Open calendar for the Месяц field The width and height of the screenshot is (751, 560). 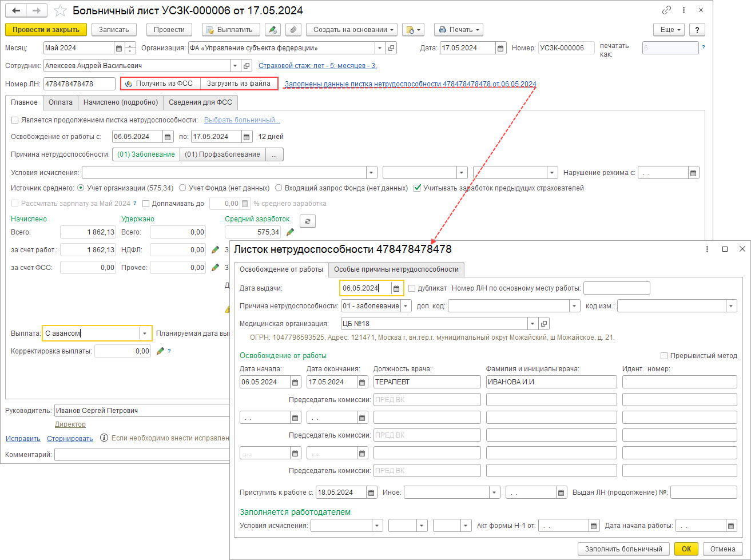point(119,48)
